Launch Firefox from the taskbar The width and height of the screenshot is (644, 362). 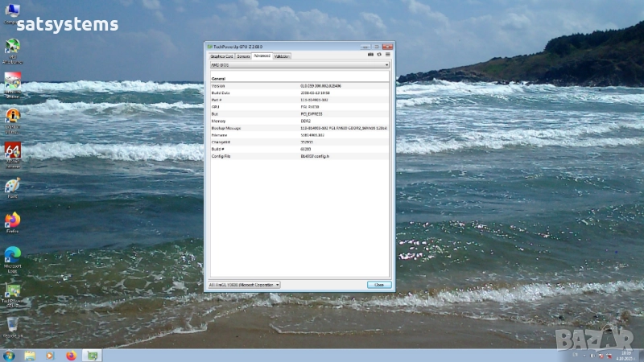(x=70, y=355)
